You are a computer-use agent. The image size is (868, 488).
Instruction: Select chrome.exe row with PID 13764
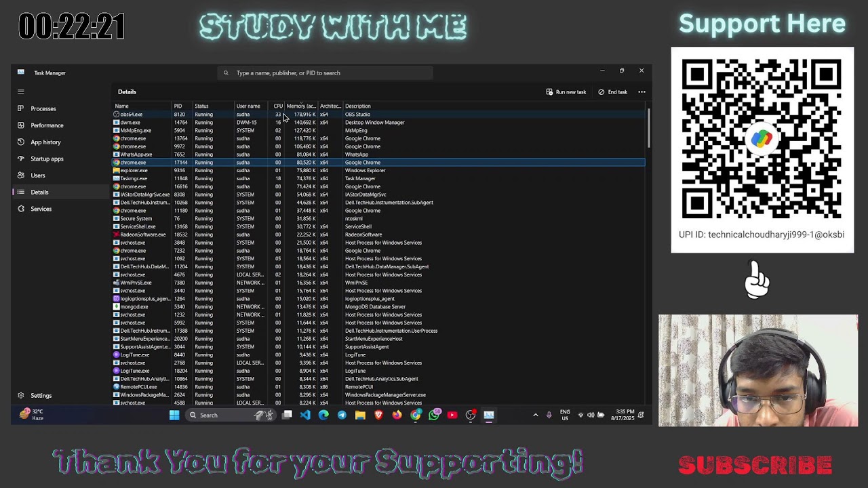coord(378,138)
